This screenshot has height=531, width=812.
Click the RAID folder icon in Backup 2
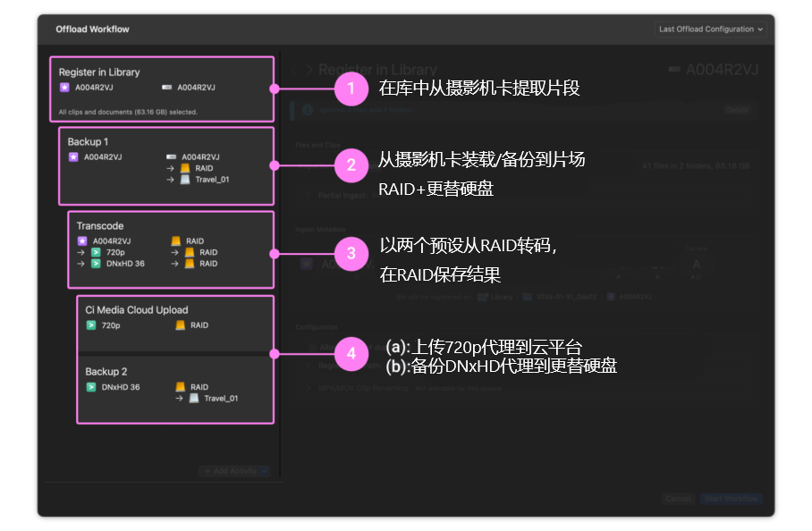tap(181, 387)
